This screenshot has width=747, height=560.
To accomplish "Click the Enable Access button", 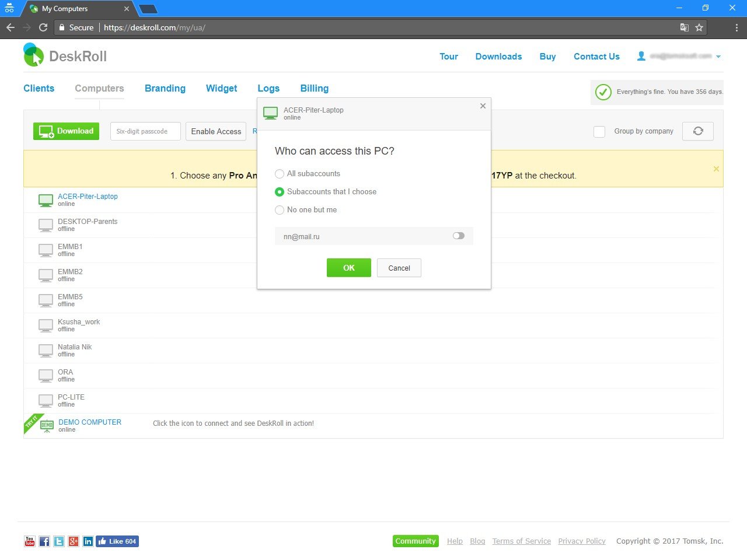I will [216, 131].
